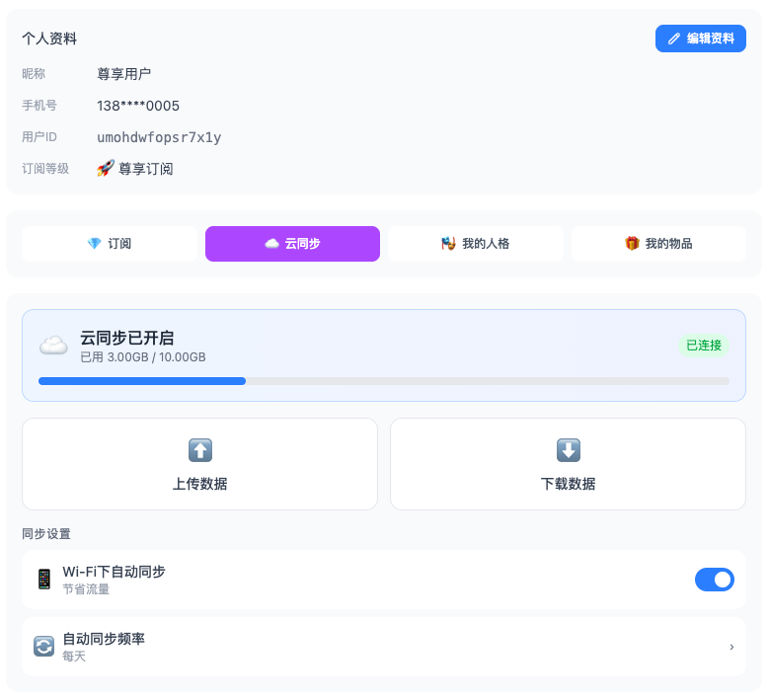
Task: Go to the 我的物品 tab
Action: [x=658, y=244]
